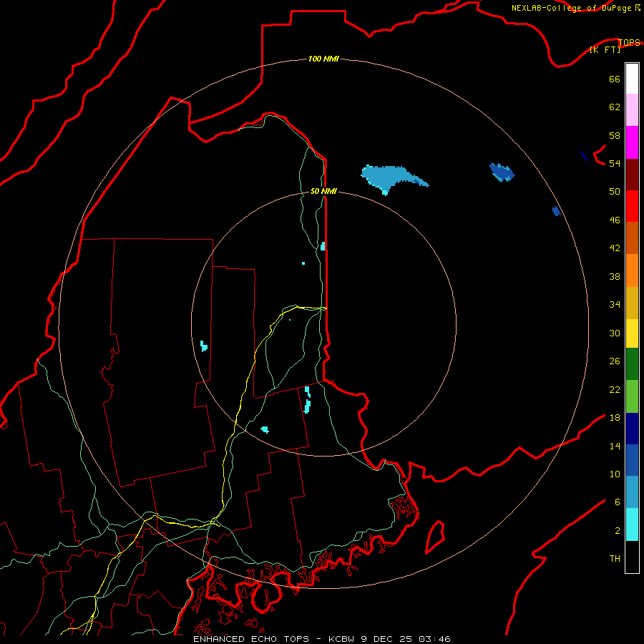The image size is (644, 644).
Task: Click the 54 legend value
Action: pyautogui.click(x=615, y=164)
